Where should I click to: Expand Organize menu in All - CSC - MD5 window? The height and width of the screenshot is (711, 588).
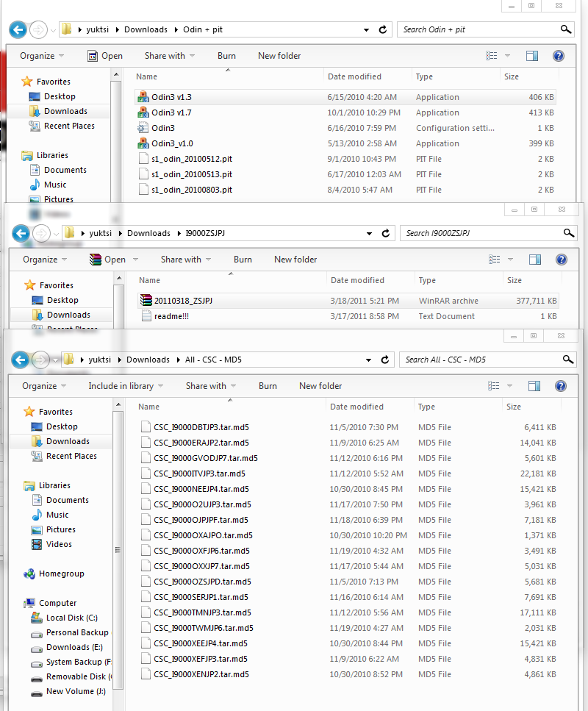click(x=44, y=386)
